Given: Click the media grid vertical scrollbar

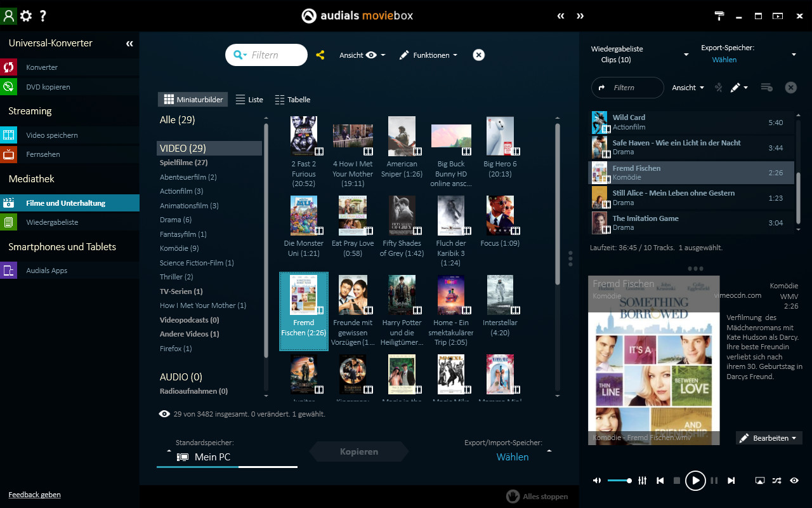Looking at the screenshot, I should 558,203.
